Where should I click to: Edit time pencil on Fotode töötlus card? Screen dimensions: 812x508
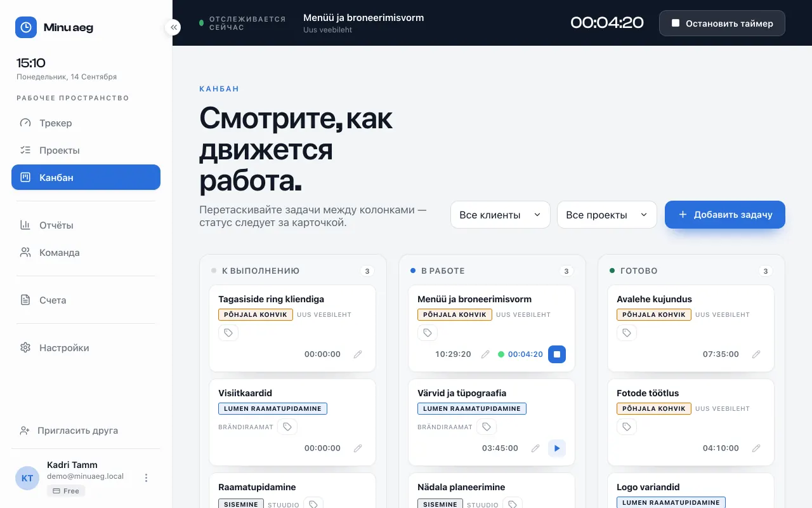(x=756, y=448)
